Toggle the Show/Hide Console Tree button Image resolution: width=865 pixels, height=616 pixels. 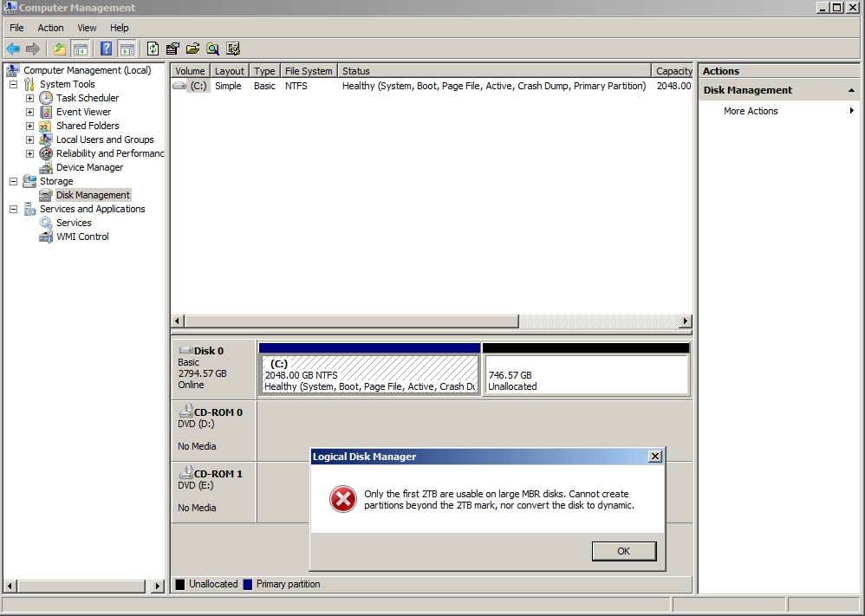81,49
